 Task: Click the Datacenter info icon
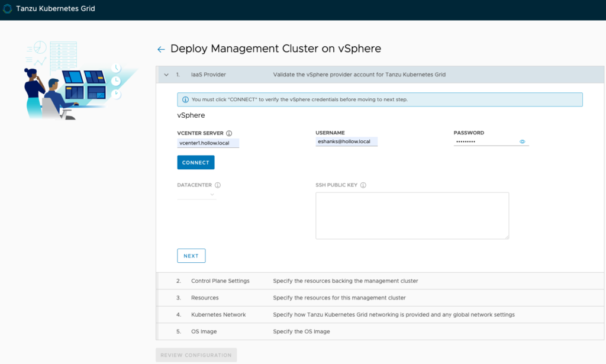218,185
